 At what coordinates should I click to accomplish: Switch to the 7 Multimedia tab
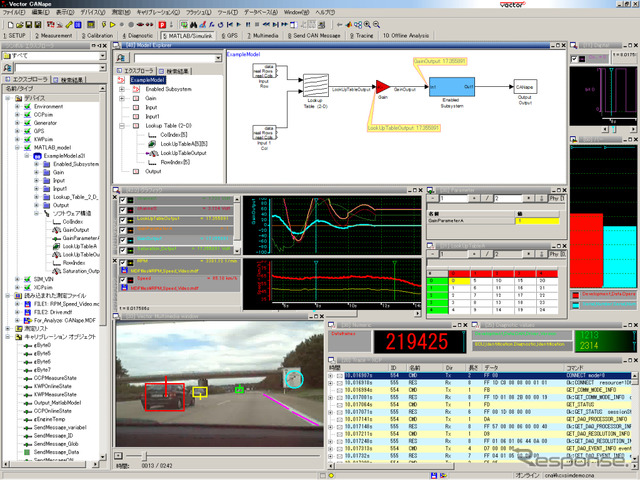point(262,36)
